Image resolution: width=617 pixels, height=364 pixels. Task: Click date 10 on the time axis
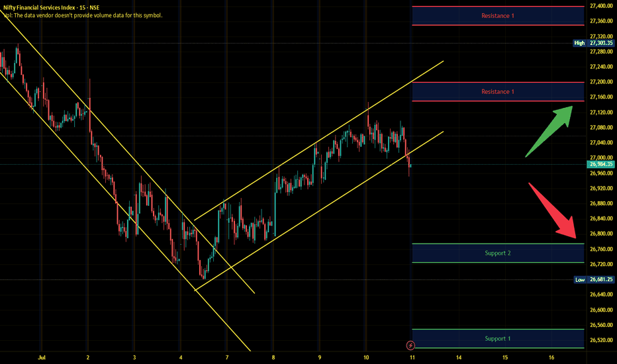pyautogui.click(x=366, y=357)
